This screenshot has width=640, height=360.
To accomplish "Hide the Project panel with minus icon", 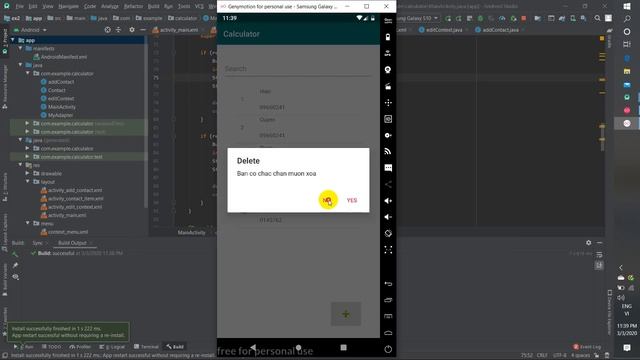I will 143,30.
